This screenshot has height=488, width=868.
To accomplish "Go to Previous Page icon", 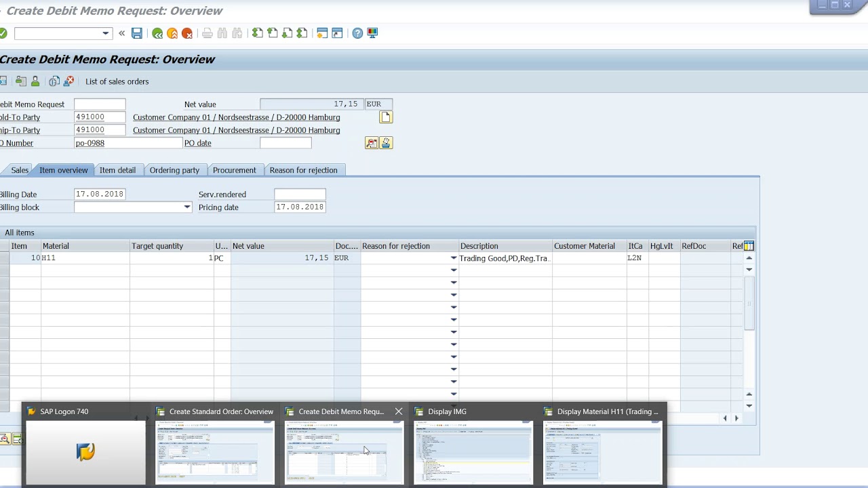I will click(x=273, y=33).
